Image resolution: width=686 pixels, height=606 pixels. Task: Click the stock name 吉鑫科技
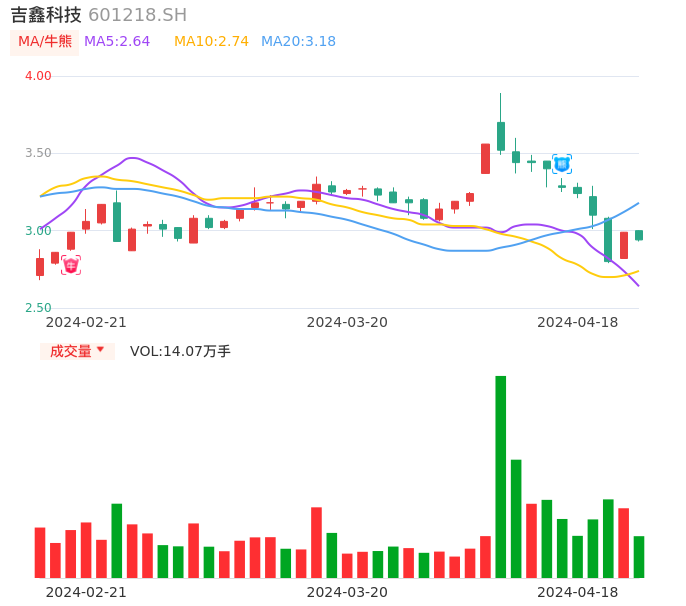[x=46, y=15]
